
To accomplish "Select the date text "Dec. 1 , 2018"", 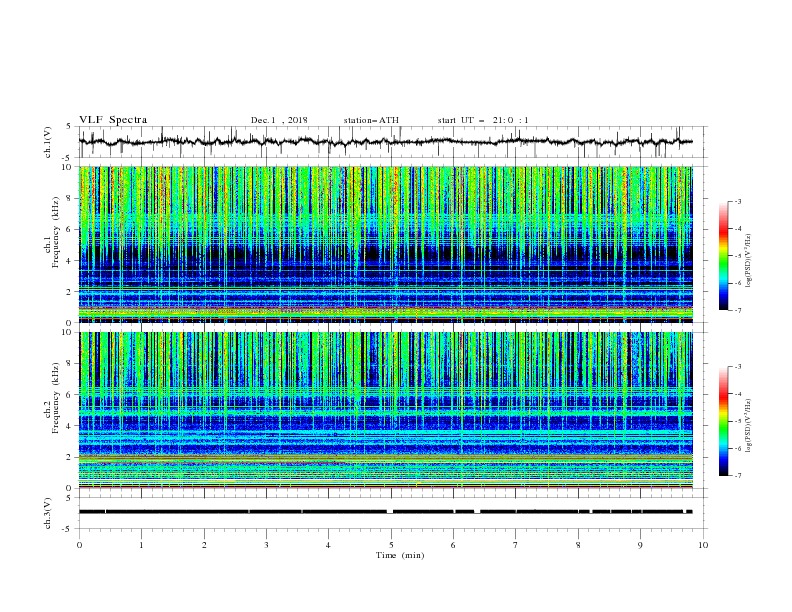I will pos(279,120).
